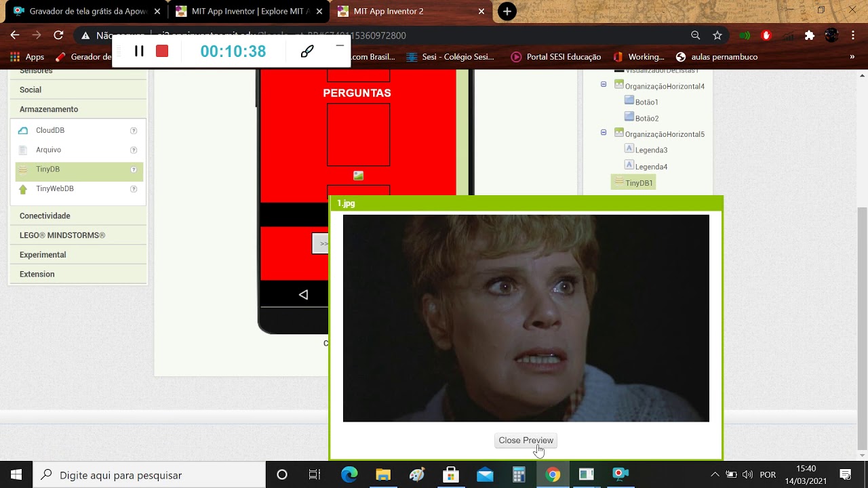The height and width of the screenshot is (488, 868).
Task: Open a new browser tab
Action: point(507,11)
